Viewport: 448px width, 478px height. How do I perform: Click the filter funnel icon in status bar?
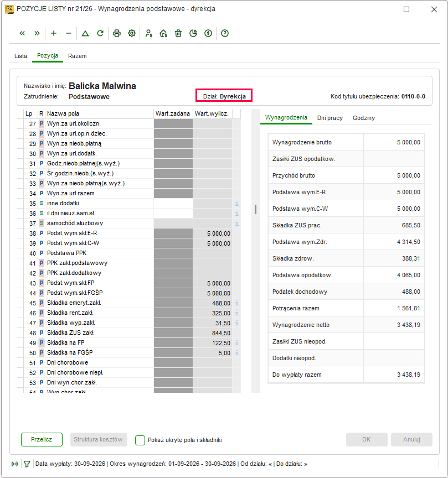coord(27,464)
